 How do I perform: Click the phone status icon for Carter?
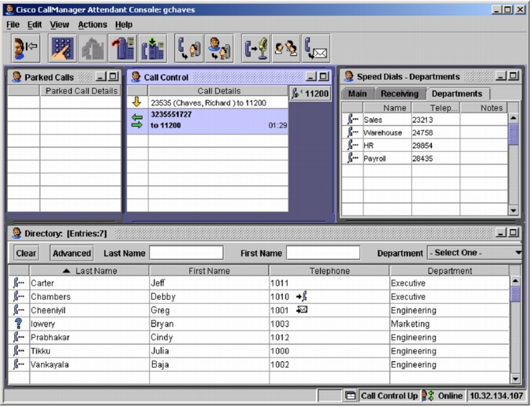point(19,283)
